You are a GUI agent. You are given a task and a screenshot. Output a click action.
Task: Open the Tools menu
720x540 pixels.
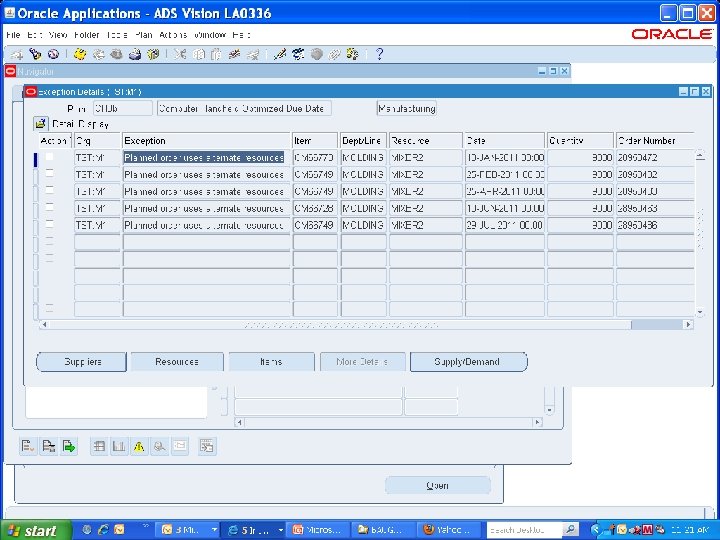(117, 35)
